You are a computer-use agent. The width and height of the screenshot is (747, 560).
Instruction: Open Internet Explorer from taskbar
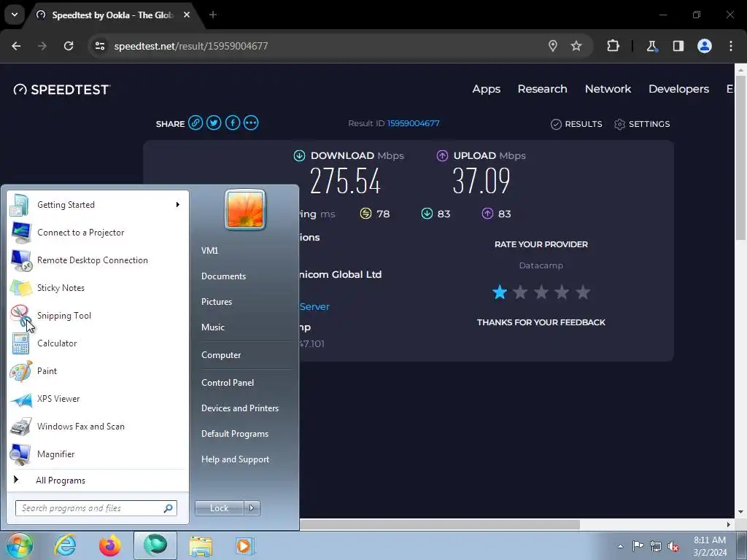click(65, 545)
